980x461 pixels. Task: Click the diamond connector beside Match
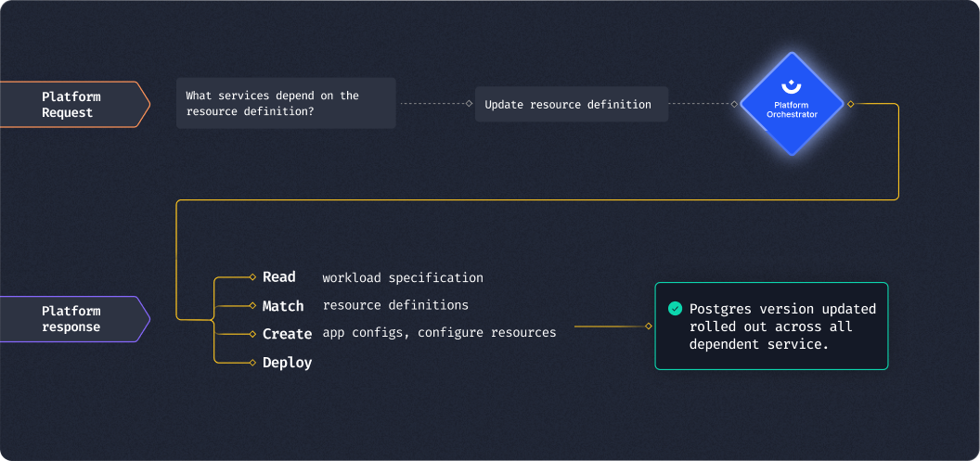(252, 305)
